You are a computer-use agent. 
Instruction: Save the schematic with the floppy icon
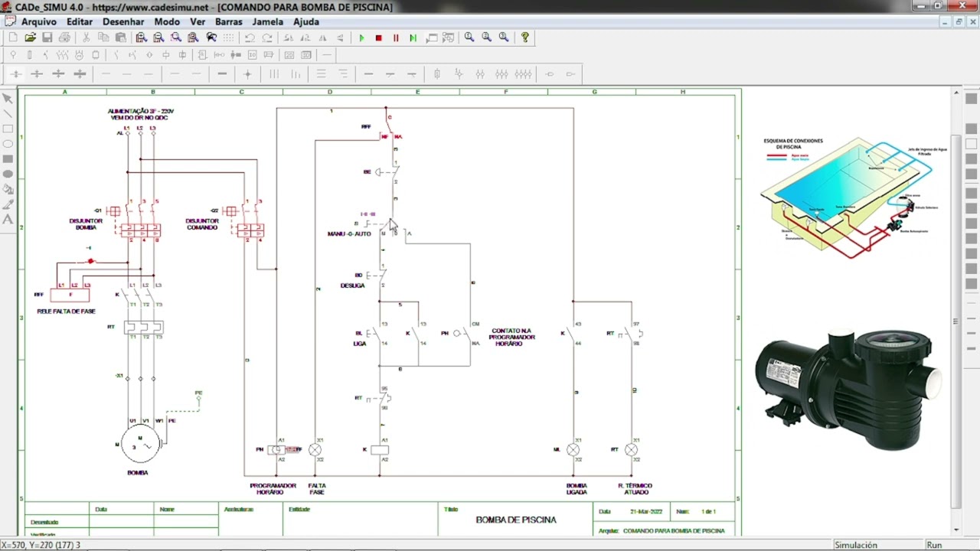coord(47,37)
